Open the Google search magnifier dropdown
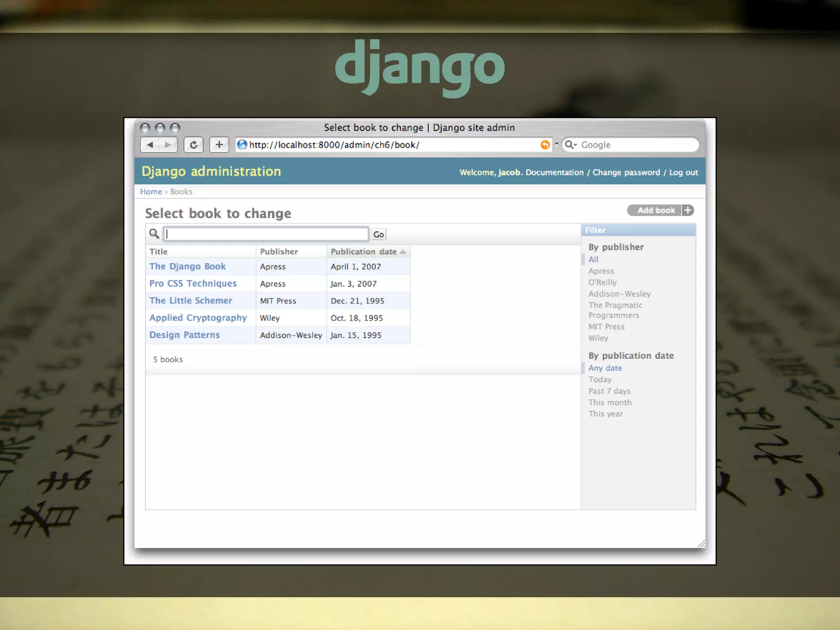The height and width of the screenshot is (630, 840). pos(571,145)
